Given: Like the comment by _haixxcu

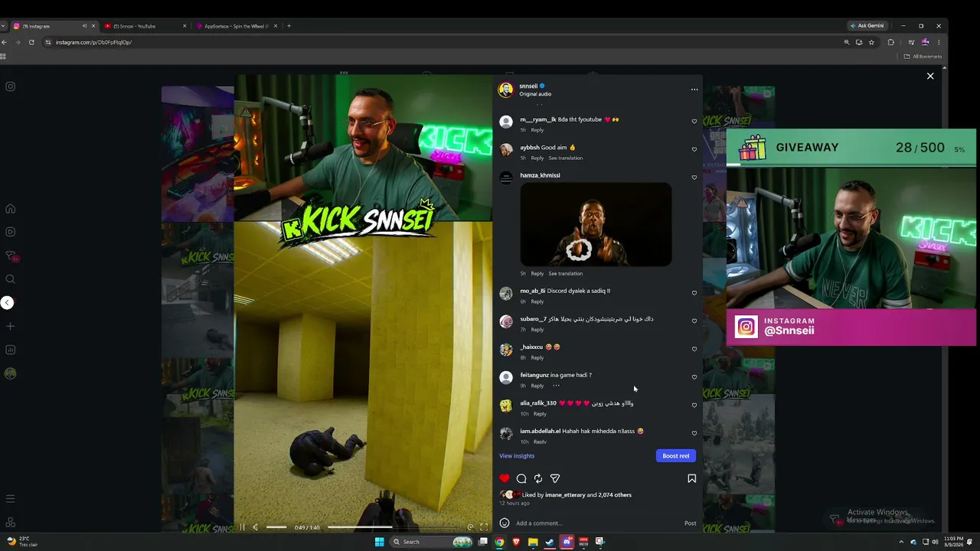Looking at the screenshot, I should tap(694, 349).
